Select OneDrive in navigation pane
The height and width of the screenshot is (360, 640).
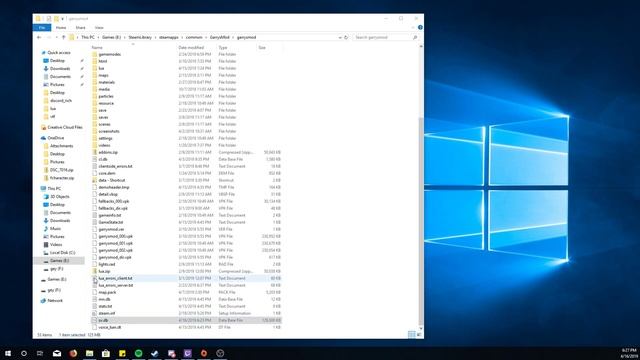click(56, 138)
